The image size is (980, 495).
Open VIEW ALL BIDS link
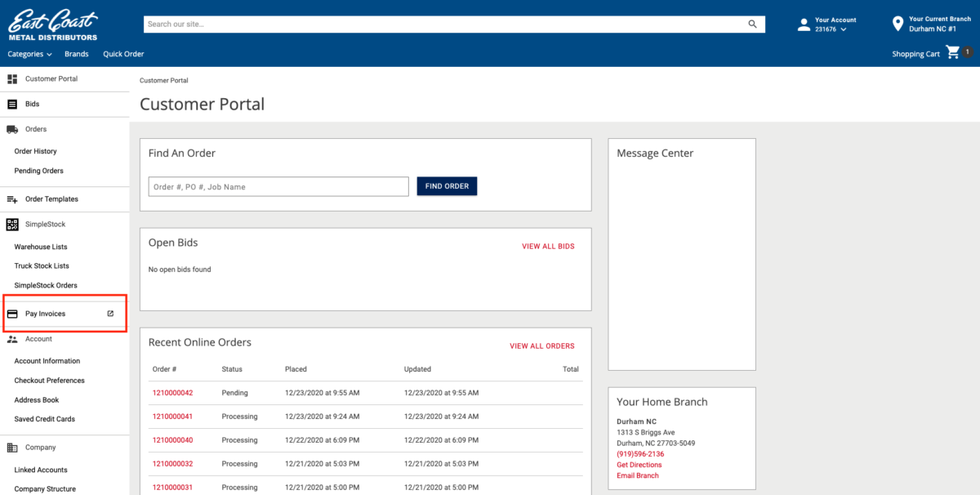click(548, 246)
